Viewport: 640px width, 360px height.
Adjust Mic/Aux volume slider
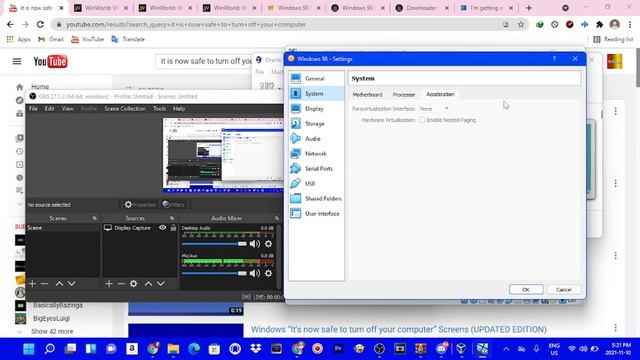214,273
